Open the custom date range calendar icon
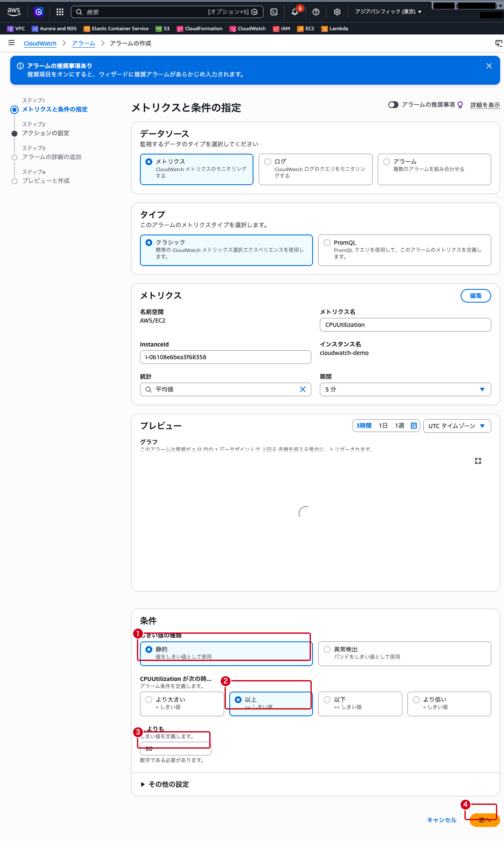The image size is (504, 861). pyautogui.click(x=414, y=426)
